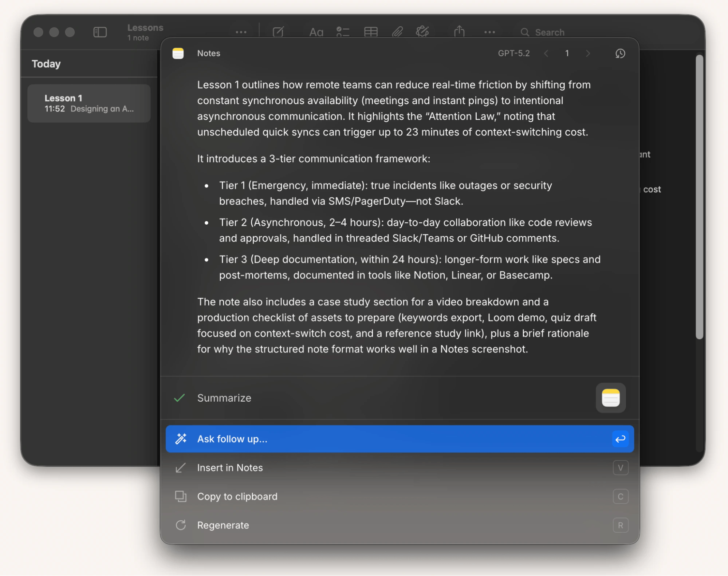Screen dimensions: 728x576
Task: Click the magic wand icon on Ask follow up
Action: point(181,439)
